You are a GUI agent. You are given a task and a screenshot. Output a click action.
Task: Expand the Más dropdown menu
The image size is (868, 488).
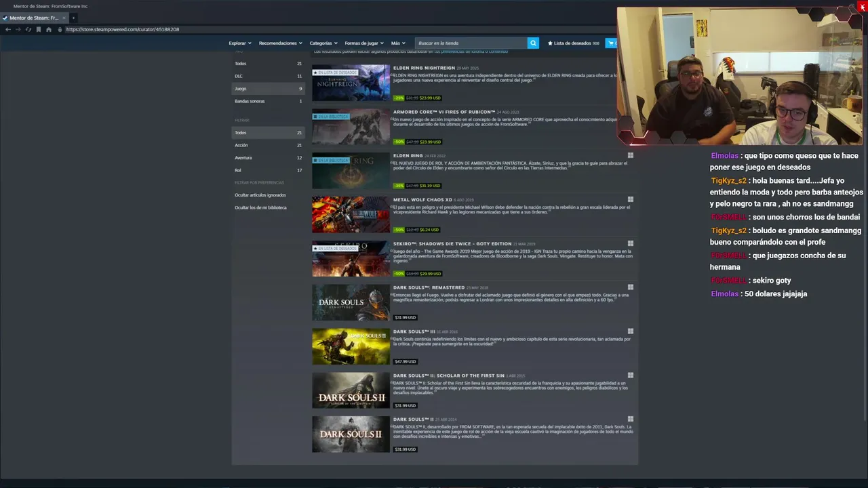tap(398, 43)
